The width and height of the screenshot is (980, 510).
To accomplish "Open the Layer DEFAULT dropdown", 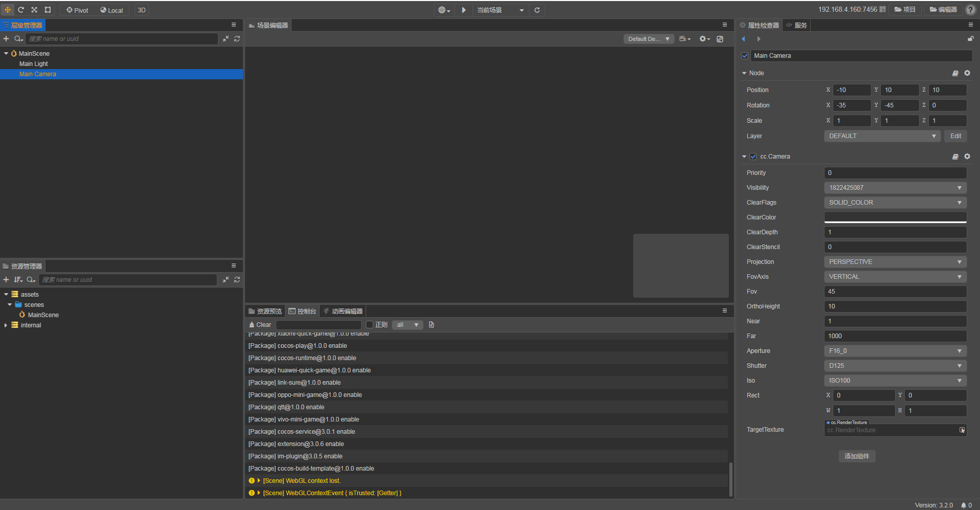I will (x=882, y=136).
